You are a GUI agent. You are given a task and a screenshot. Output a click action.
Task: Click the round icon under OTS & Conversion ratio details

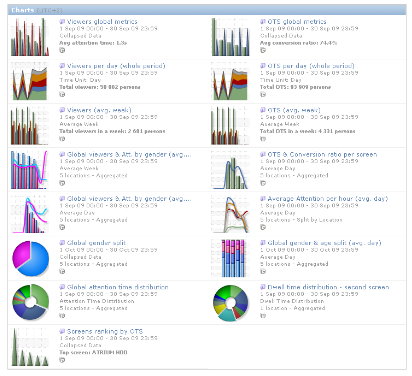(x=263, y=183)
